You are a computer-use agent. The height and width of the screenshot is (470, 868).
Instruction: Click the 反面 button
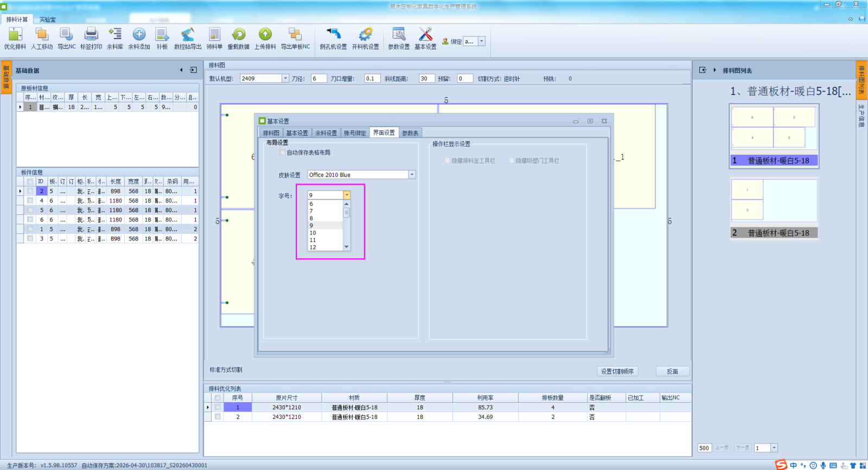coord(673,371)
